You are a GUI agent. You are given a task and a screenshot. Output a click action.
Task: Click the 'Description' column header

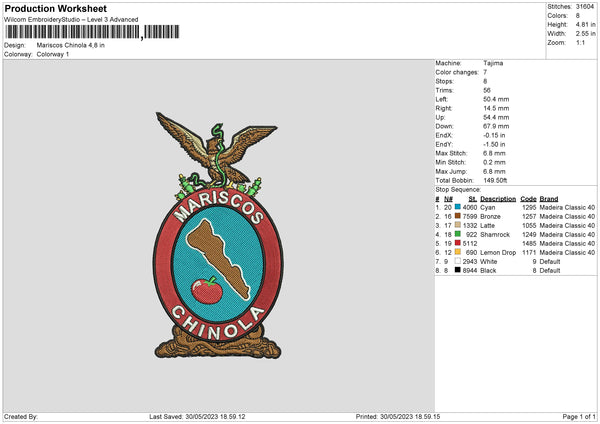(498, 199)
